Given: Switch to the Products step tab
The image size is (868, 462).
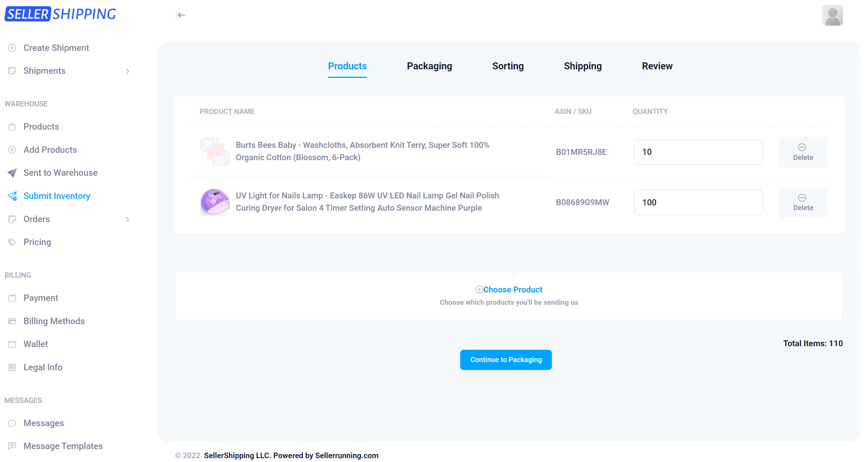Looking at the screenshot, I should pyautogui.click(x=347, y=66).
